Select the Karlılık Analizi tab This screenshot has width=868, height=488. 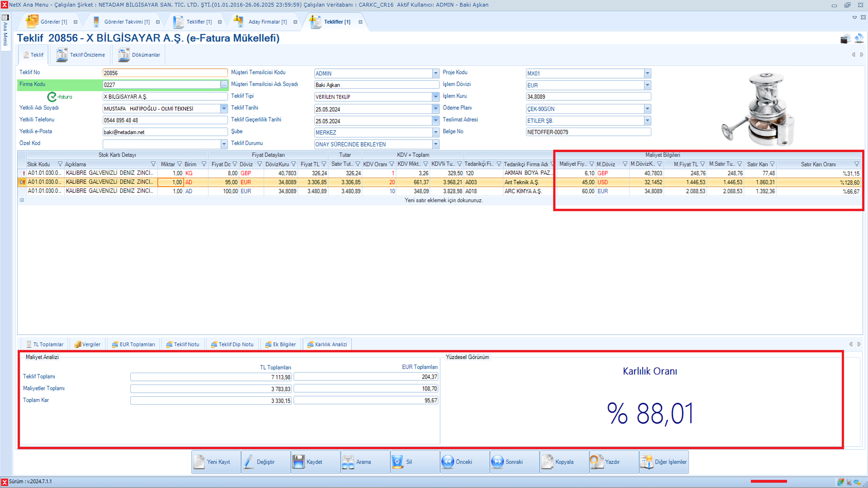point(327,344)
